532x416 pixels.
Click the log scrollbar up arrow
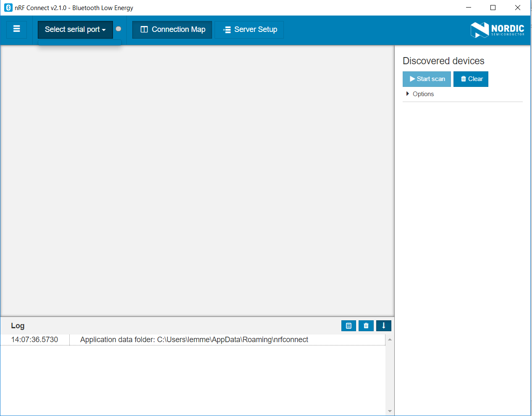coord(390,339)
